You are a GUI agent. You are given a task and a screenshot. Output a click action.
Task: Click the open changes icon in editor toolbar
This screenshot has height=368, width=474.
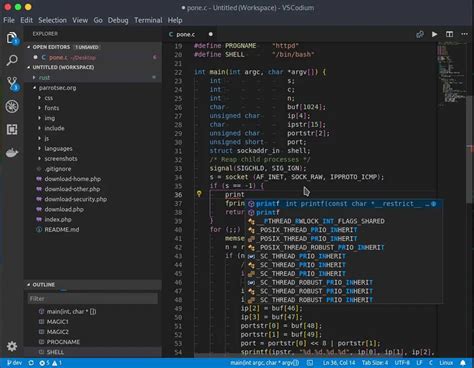[420, 34]
